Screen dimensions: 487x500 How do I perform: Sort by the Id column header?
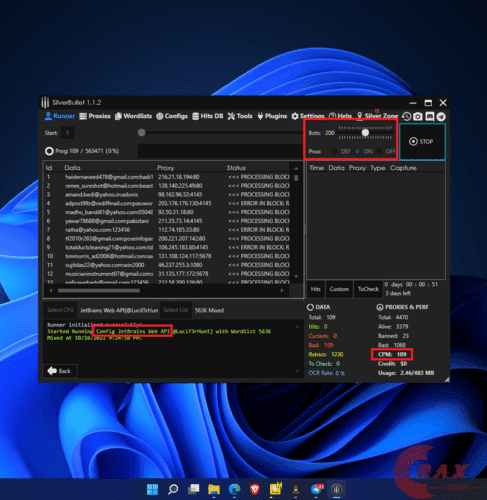tap(49, 168)
